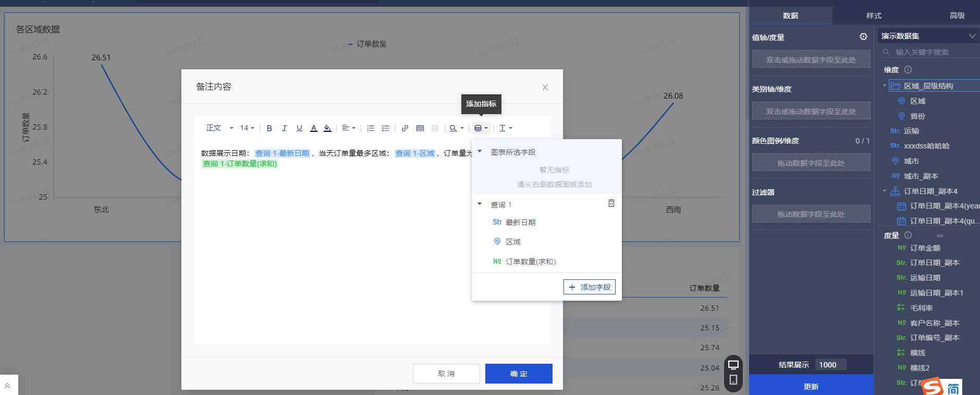
Task: Toggle bold formatting in the note editor
Action: [x=269, y=128]
